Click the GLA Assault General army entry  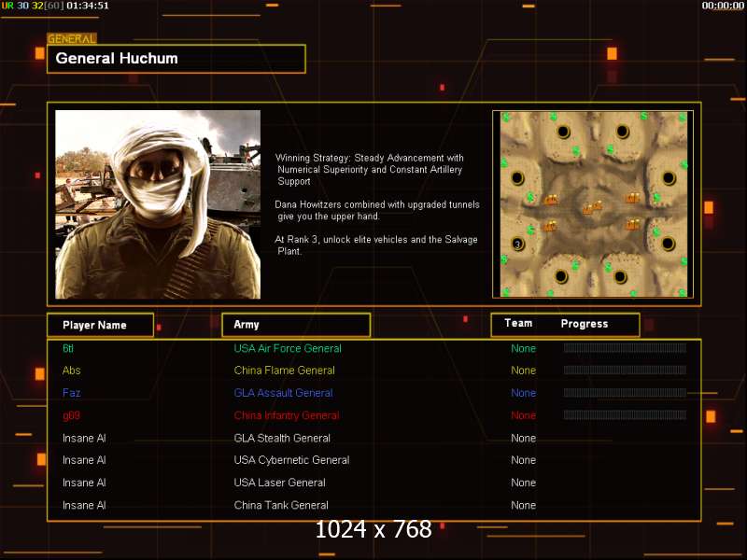click(283, 393)
